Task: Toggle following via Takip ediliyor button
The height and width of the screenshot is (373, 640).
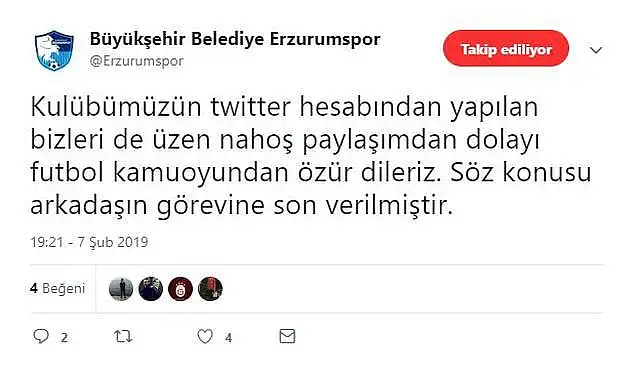Action: pyautogui.click(x=506, y=49)
